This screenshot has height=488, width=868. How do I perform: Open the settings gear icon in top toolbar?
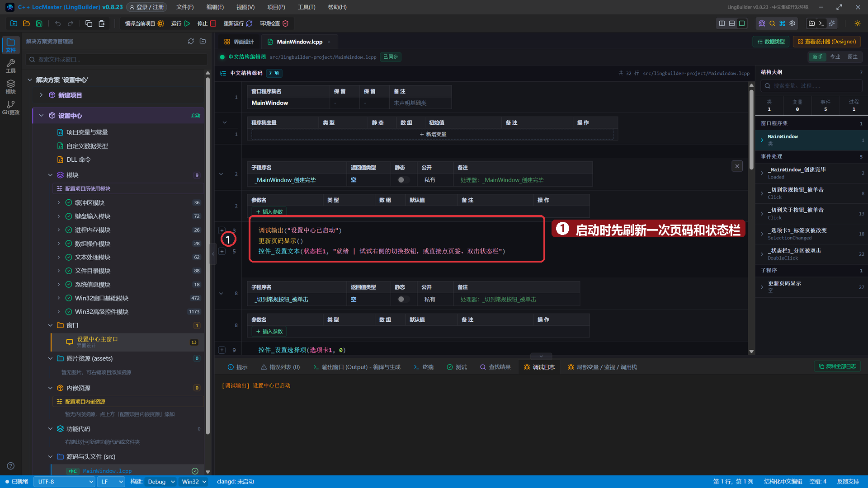pos(792,23)
